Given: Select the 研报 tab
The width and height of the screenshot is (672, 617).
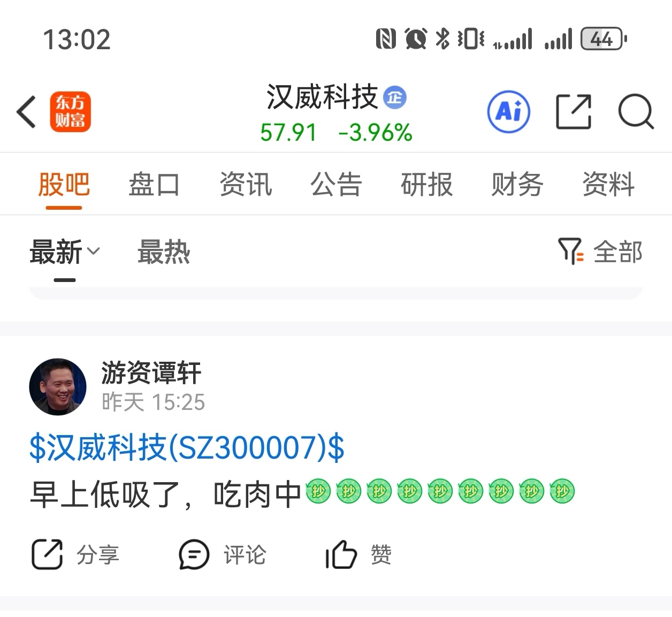Looking at the screenshot, I should point(427,185).
